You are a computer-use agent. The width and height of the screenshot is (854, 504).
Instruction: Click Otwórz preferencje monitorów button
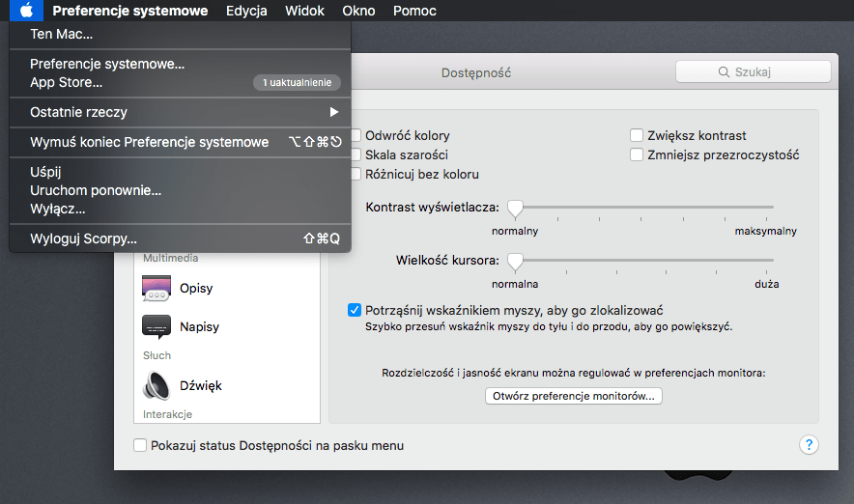pos(574,396)
